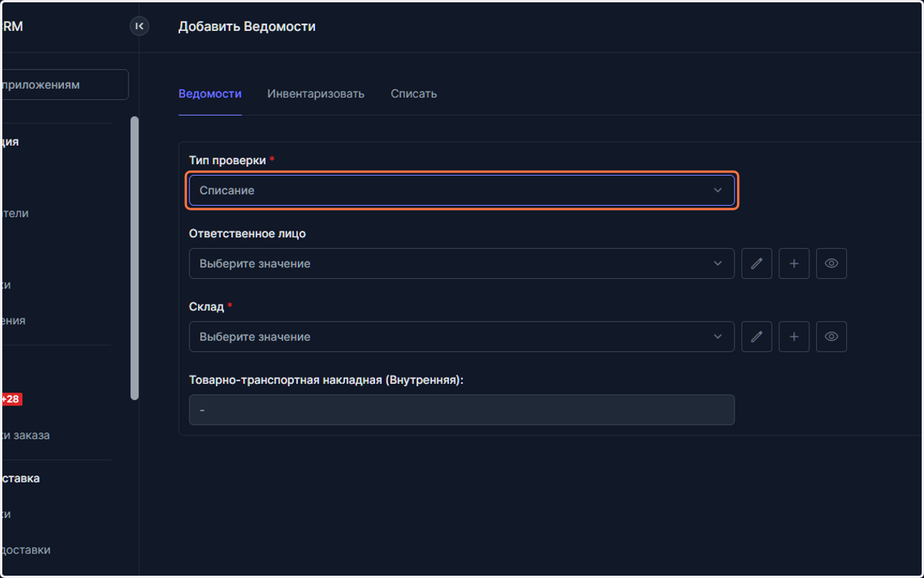This screenshot has width=924, height=578.
Task: Open the Ведомости tab
Action: click(x=210, y=93)
